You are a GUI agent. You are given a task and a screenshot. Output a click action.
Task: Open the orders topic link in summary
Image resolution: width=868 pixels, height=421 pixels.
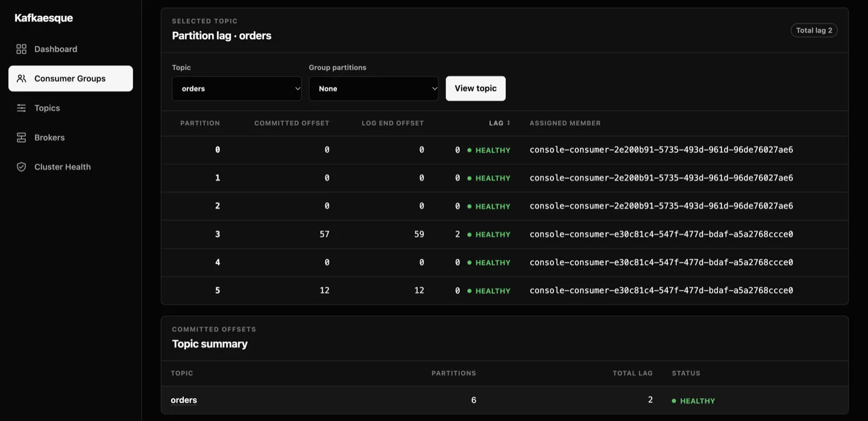184,400
